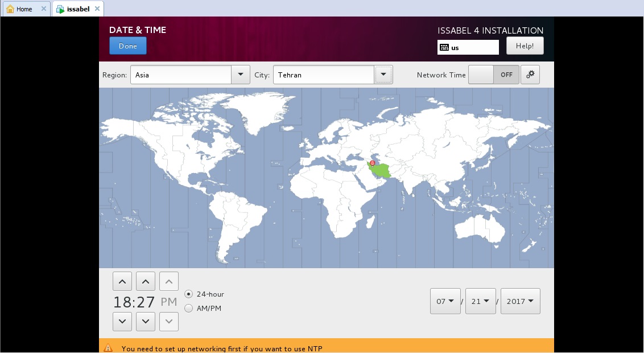Open the Help! button
Image resolution: width=644 pixels, height=353 pixels.
click(525, 46)
